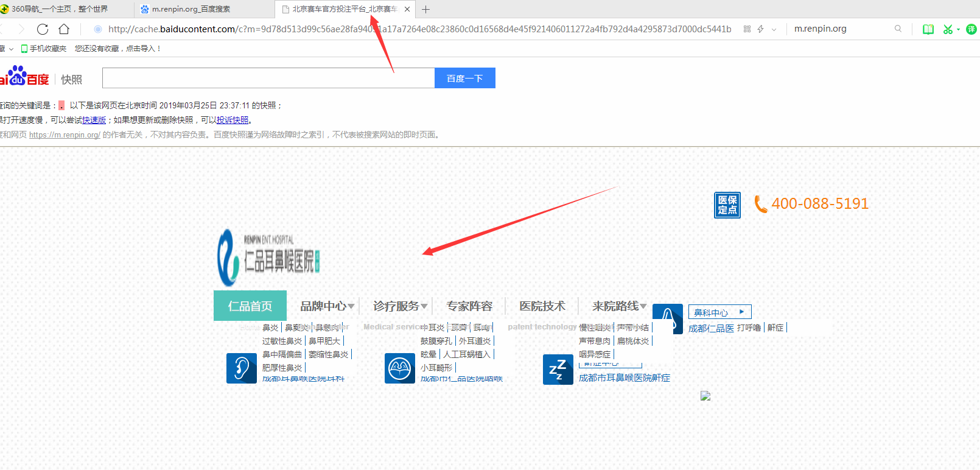Open the 鼻甲肥大 link

pyautogui.click(x=324, y=341)
